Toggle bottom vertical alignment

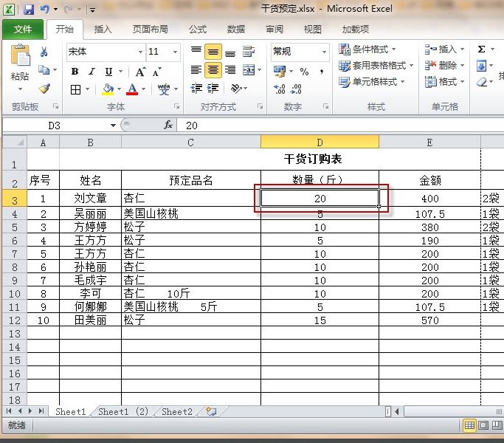click(230, 52)
